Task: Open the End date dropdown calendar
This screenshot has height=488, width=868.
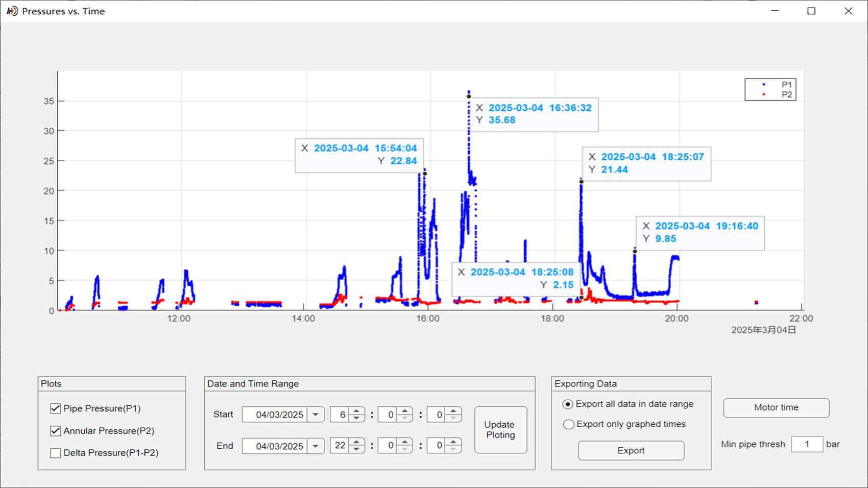Action: [x=316, y=446]
